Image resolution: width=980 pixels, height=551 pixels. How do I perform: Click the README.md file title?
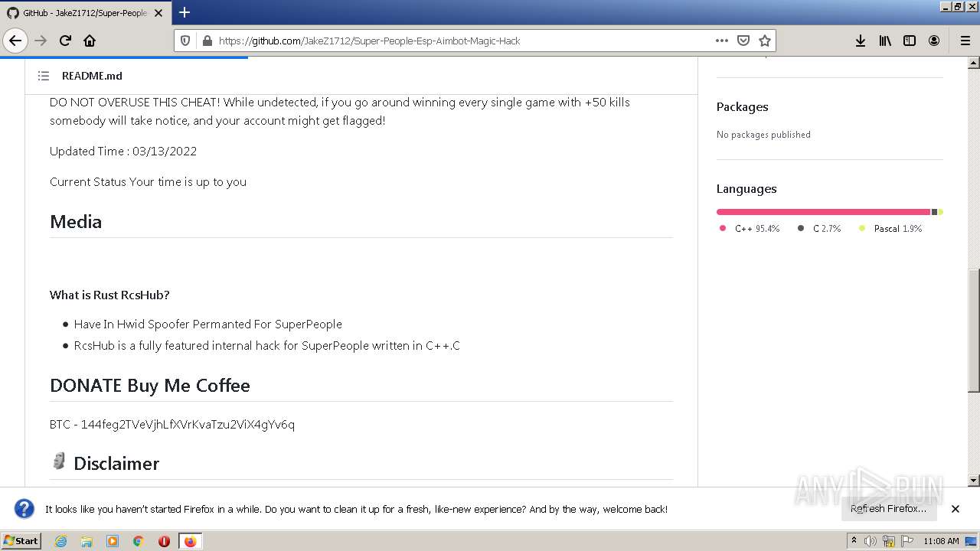click(x=92, y=76)
